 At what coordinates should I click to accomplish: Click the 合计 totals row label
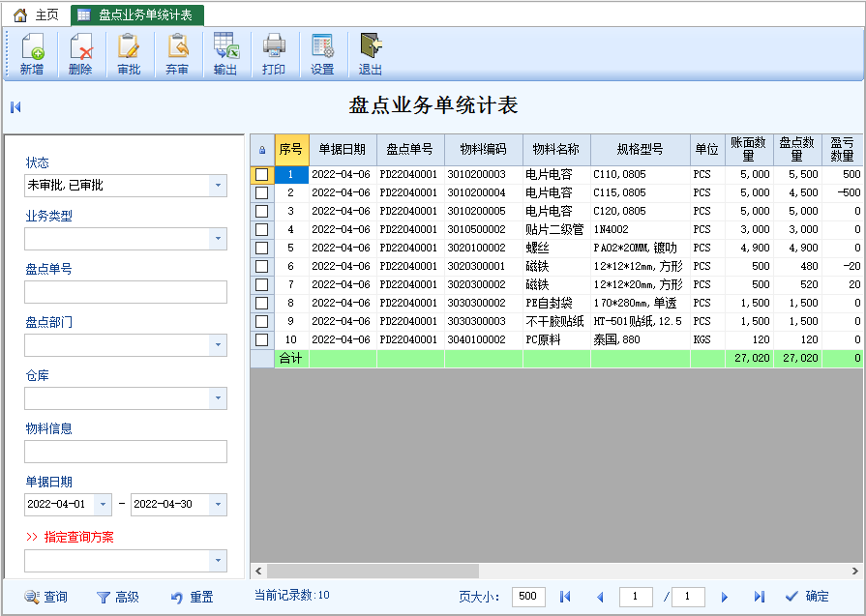click(x=291, y=358)
